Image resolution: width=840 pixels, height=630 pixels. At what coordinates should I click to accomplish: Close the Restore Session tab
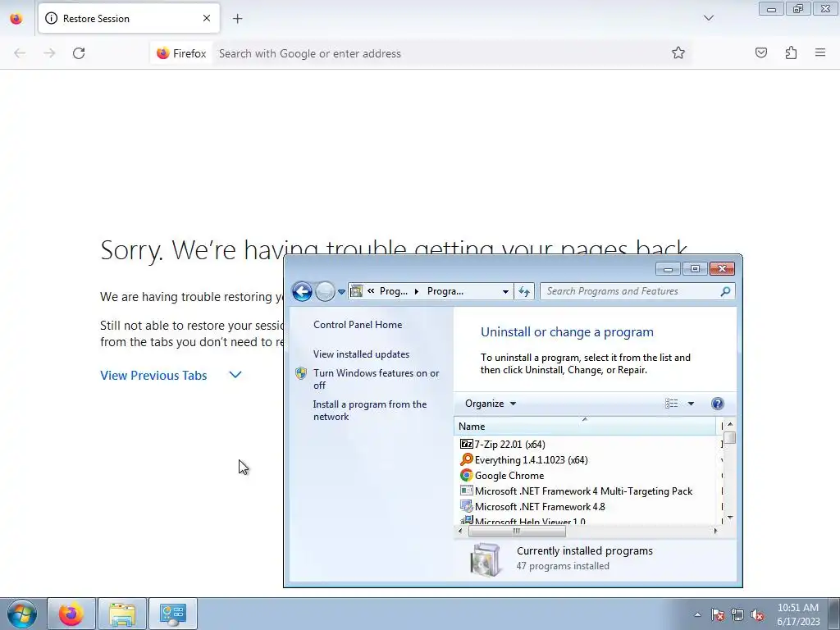207,18
